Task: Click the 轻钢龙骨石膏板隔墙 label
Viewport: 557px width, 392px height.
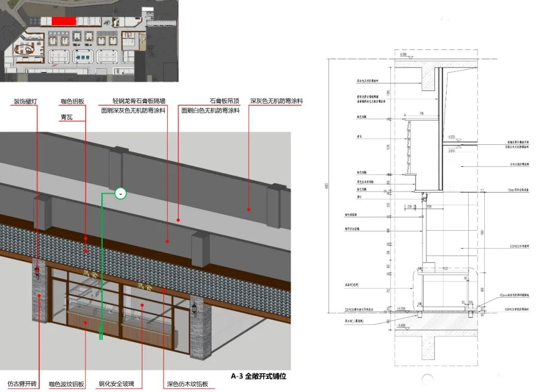Action: (139, 101)
